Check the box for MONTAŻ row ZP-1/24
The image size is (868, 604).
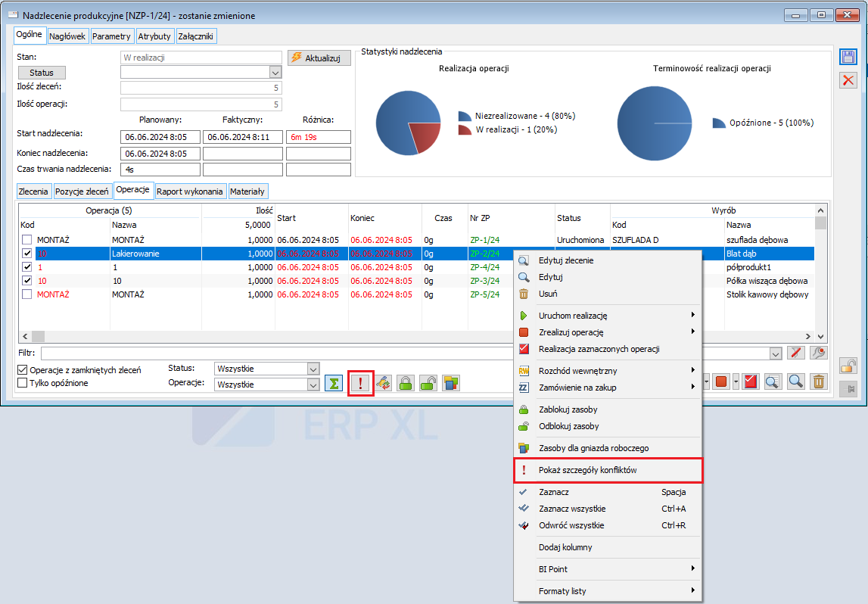[26, 240]
